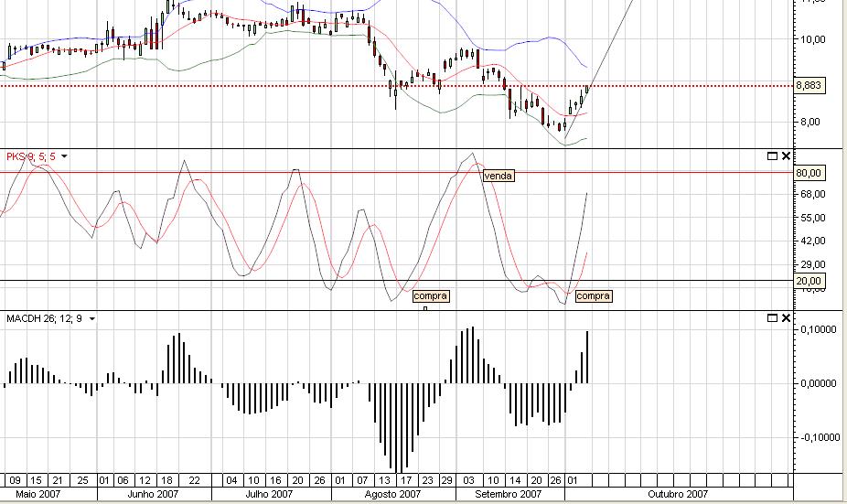Click date marker 21 in Maio

(x=58, y=480)
